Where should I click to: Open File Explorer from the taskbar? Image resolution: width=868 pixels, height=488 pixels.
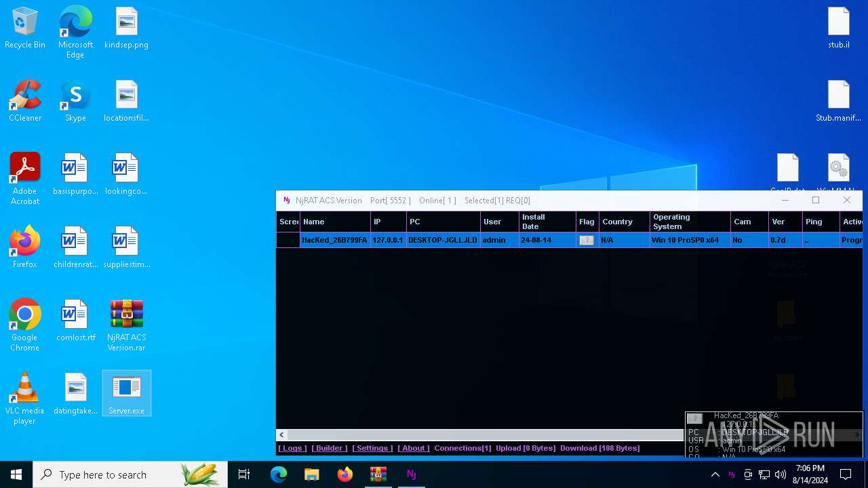[312, 474]
